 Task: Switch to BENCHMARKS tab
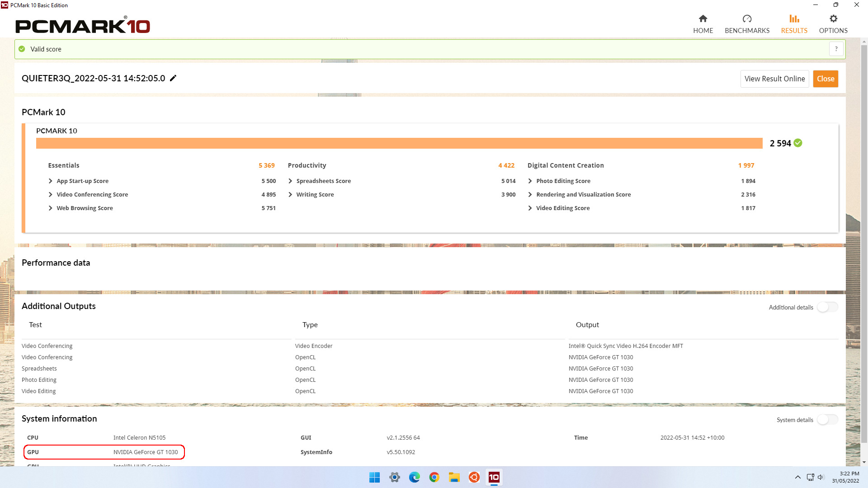point(747,24)
